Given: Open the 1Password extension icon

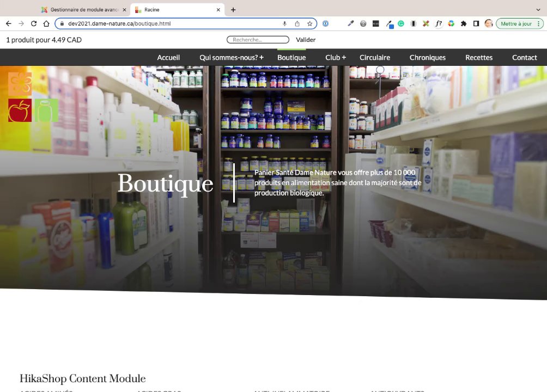Looking at the screenshot, I should pos(325,24).
